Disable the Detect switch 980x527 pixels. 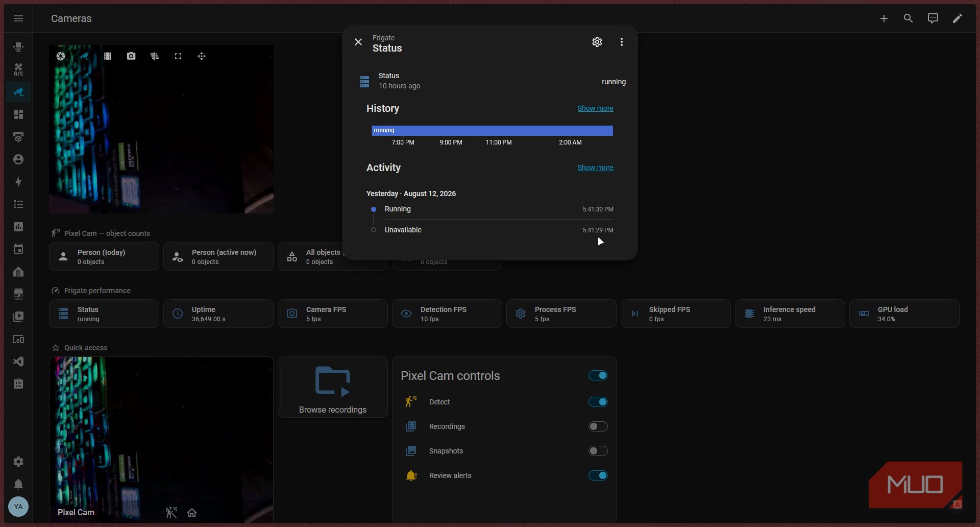coord(598,402)
